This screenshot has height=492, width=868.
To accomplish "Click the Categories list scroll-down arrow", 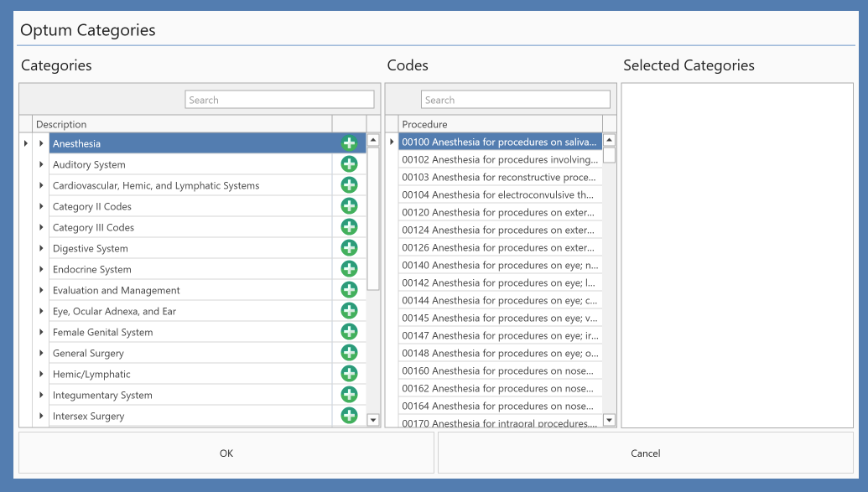I will [373, 420].
